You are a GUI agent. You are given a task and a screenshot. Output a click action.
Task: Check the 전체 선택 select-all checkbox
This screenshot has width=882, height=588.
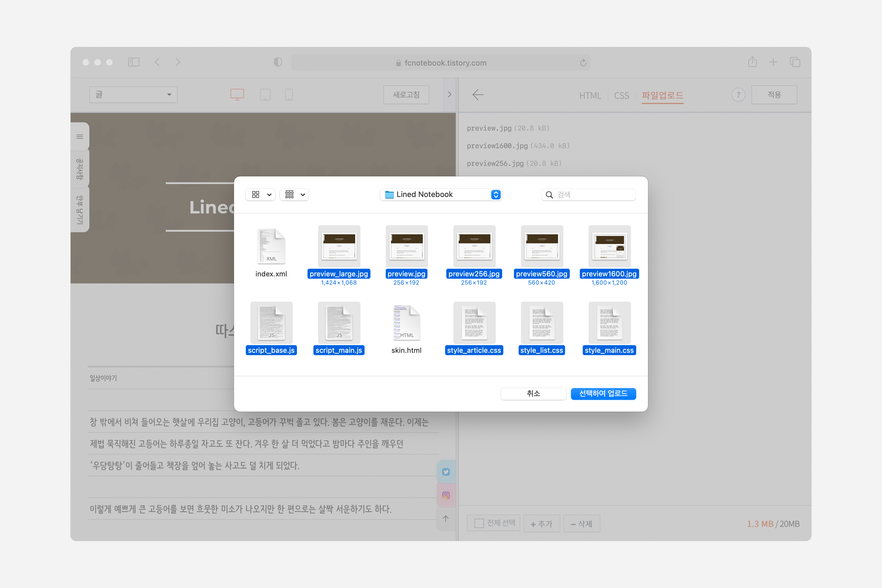pyautogui.click(x=479, y=523)
